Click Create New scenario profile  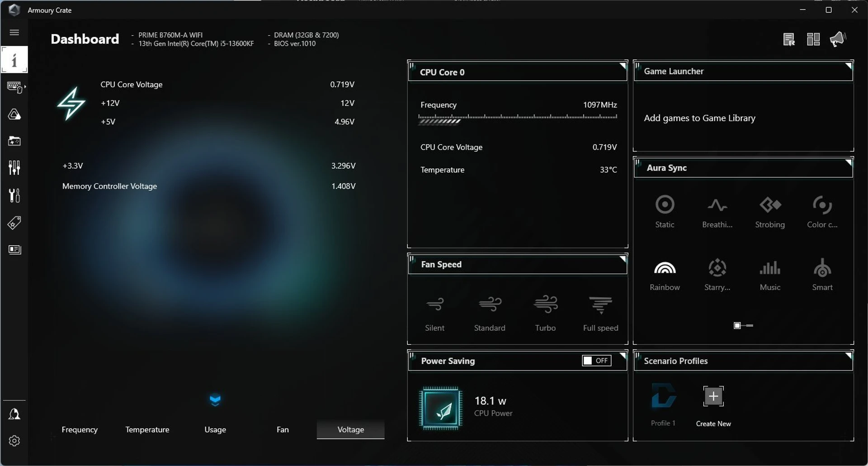pos(713,406)
